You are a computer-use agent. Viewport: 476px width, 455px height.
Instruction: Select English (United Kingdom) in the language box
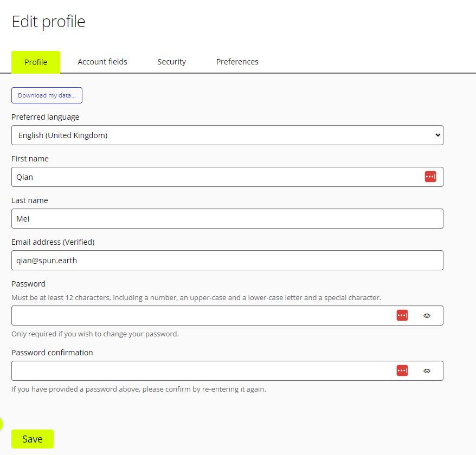pos(227,135)
